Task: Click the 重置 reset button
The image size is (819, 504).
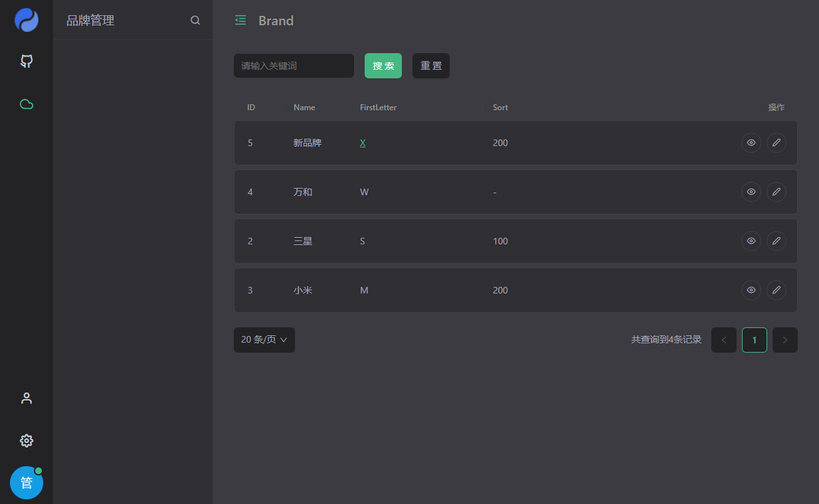Action: [x=430, y=66]
